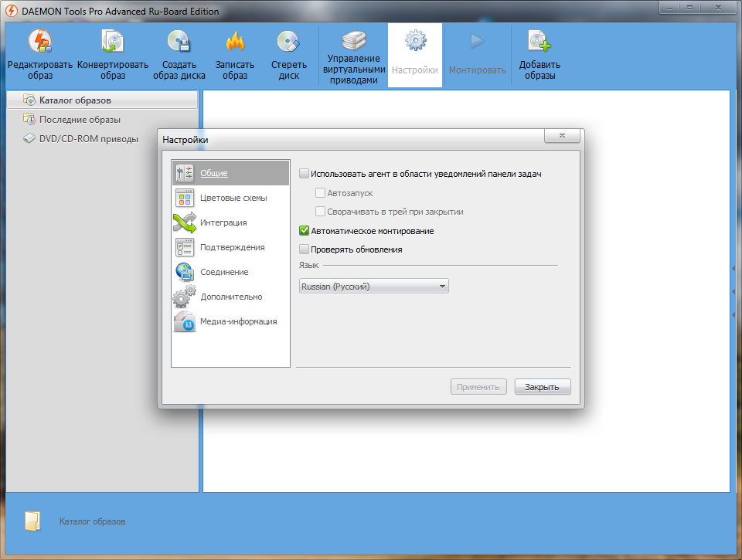Open Создать образ диска tool
The height and width of the screenshot is (560, 742).
point(179,41)
